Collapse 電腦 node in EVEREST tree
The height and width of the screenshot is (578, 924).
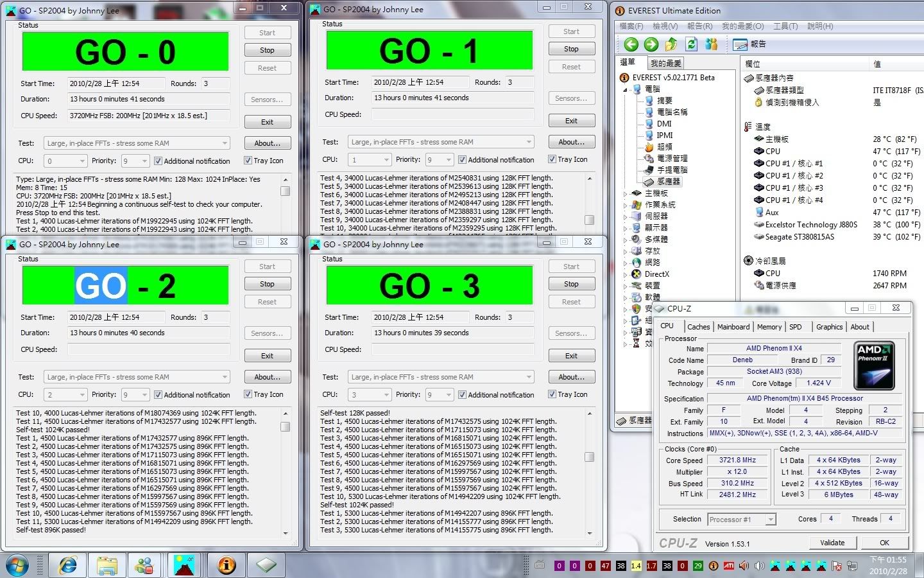click(626, 89)
